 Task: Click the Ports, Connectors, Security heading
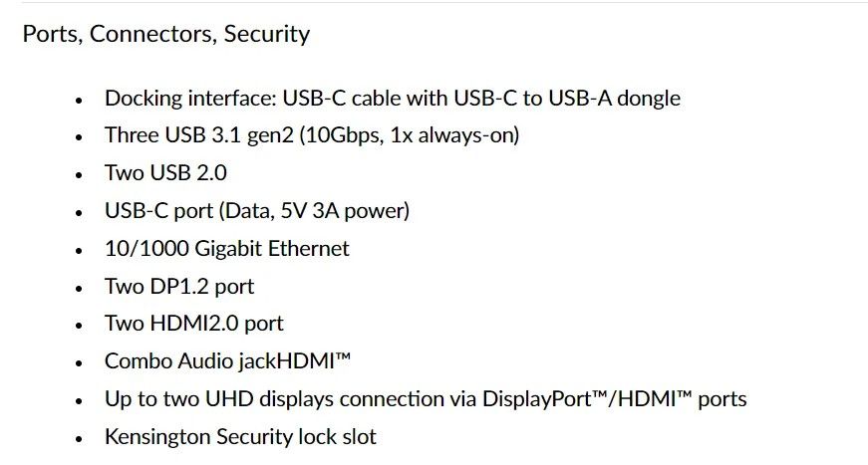click(x=166, y=34)
